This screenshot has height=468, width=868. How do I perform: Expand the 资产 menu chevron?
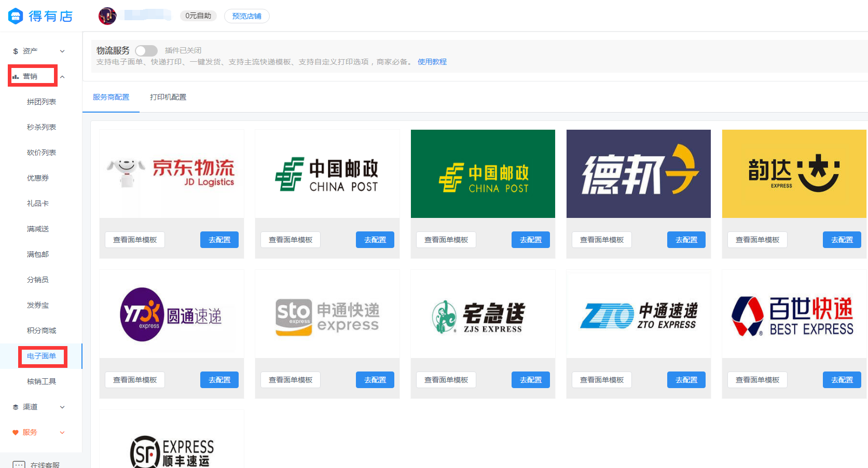(62, 51)
